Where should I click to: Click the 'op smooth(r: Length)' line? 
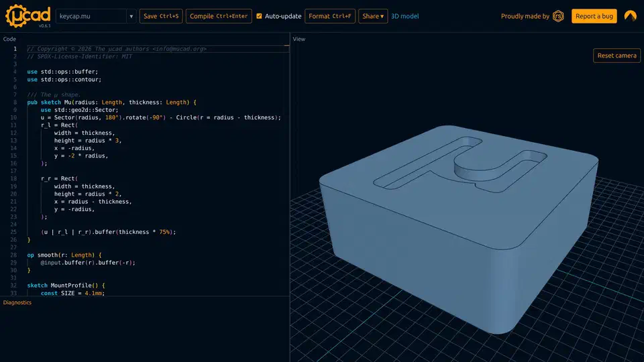click(x=64, y=255)
